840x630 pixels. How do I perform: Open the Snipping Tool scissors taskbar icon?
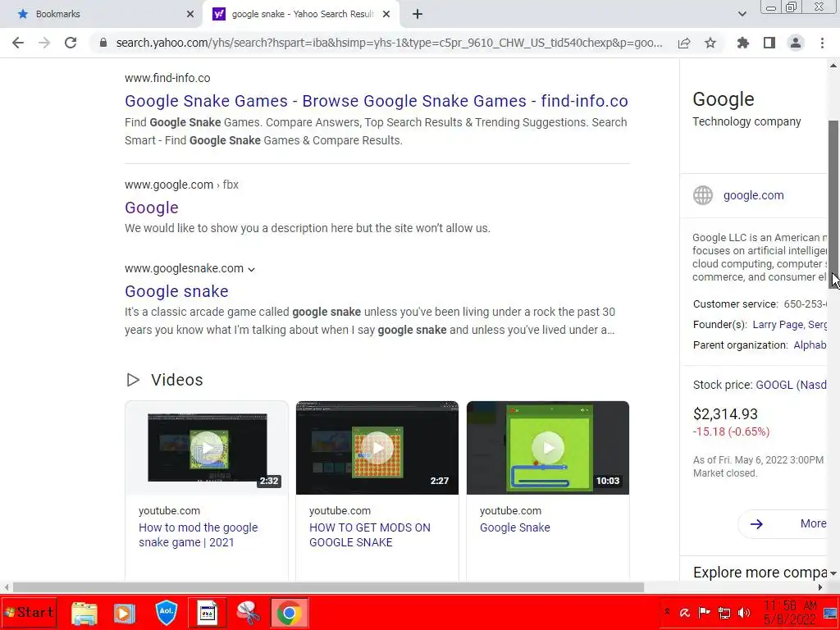[x=248, y=613]
